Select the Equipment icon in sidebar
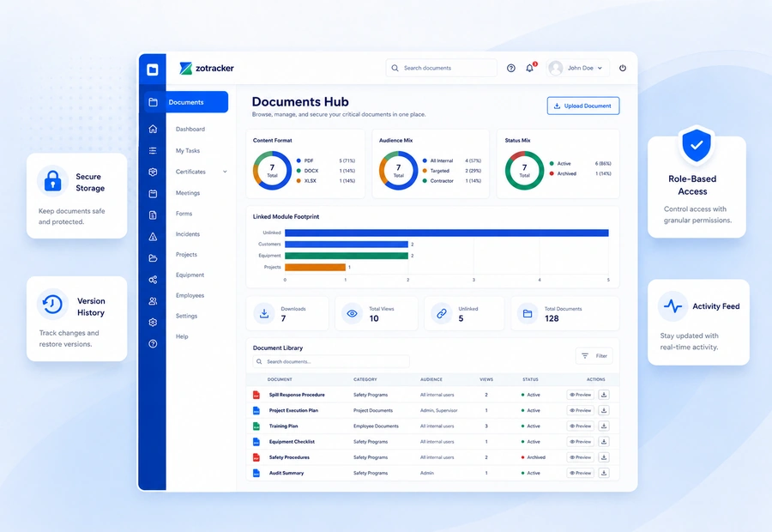The width and height of the screenshot is (772, 532). click(x=153, y=280)
